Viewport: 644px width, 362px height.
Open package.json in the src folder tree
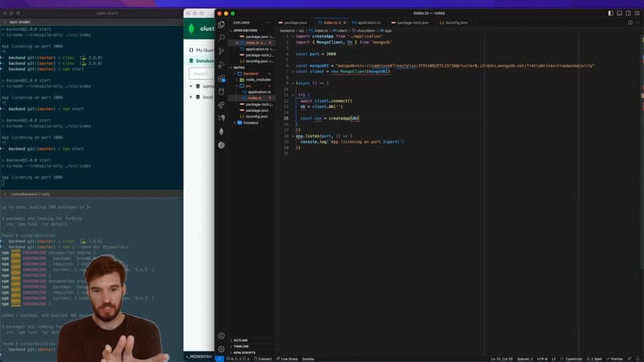(x=257, y=110)
